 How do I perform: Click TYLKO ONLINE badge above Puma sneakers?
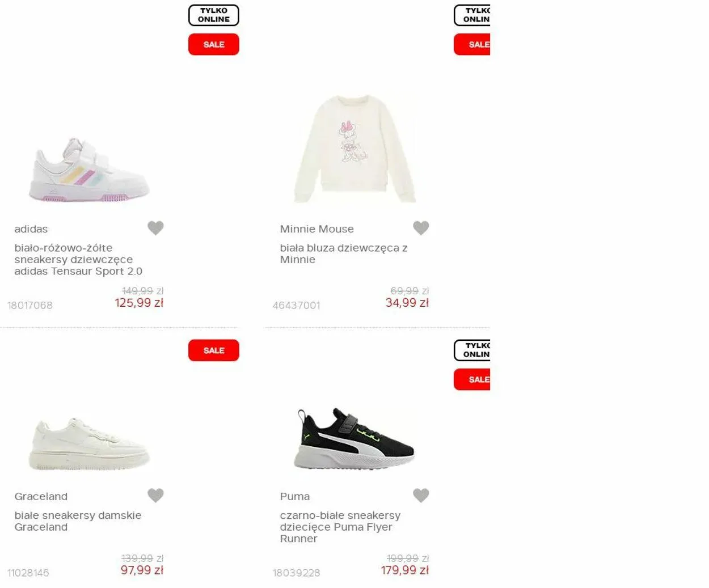[x=472, y=350]
